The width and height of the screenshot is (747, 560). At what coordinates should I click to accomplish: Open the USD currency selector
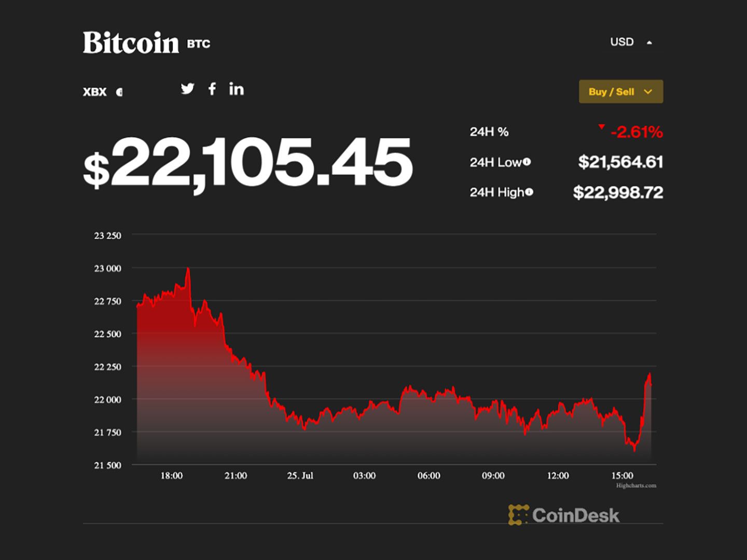click(x=622, y=41)
